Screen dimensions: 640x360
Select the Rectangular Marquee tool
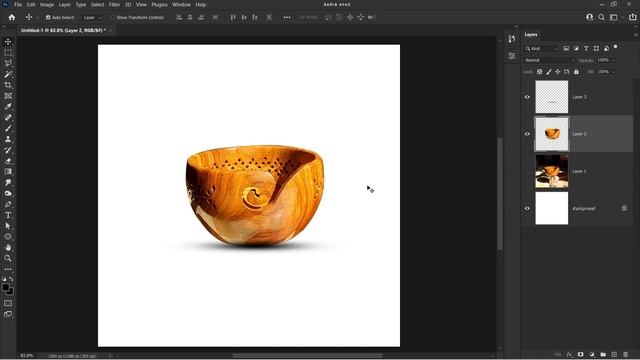click(8, 53)
